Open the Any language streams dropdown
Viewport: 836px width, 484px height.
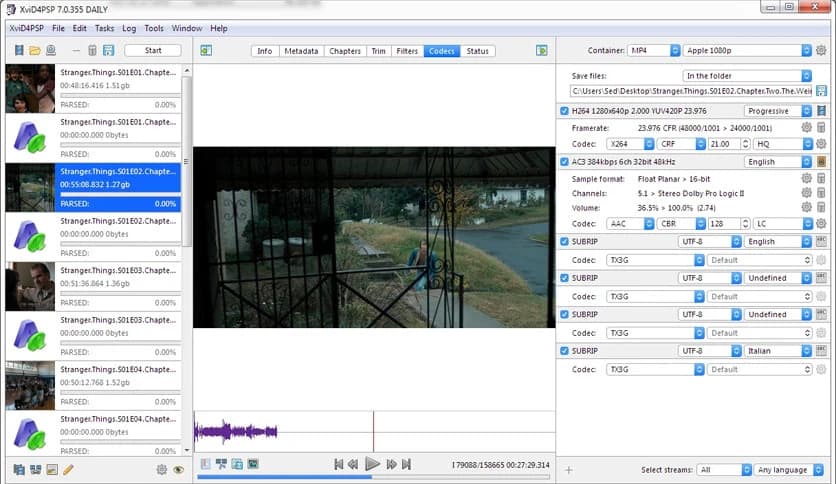click(789, 470)
